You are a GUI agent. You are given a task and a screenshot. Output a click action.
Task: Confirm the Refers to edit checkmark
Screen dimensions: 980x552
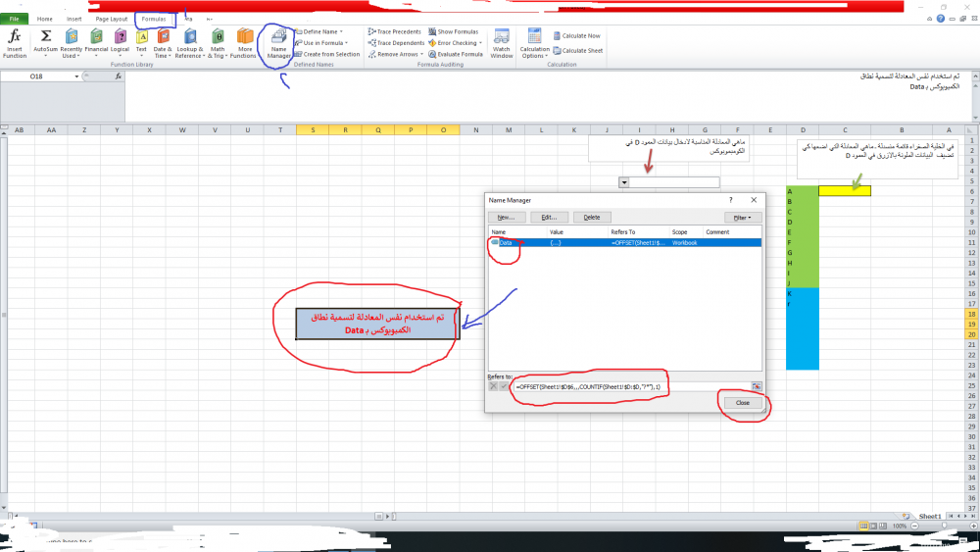(504, 386)
